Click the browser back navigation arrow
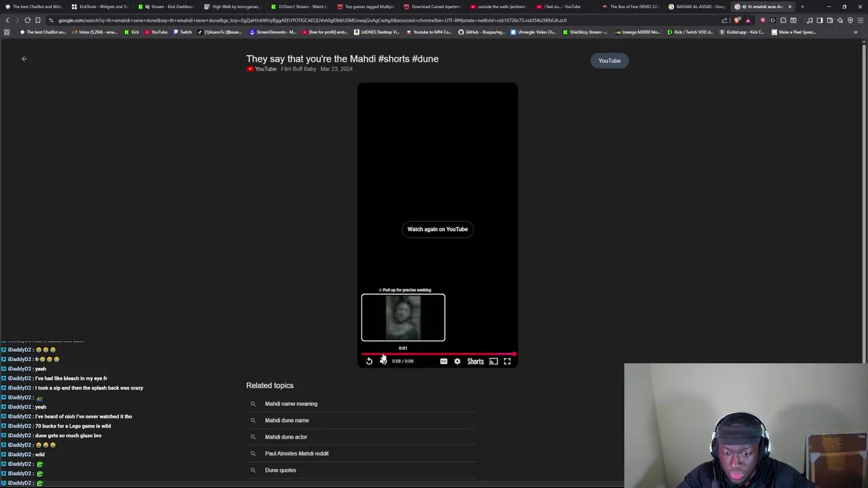Viewport: 868px width, 488px height. [7, 20]
